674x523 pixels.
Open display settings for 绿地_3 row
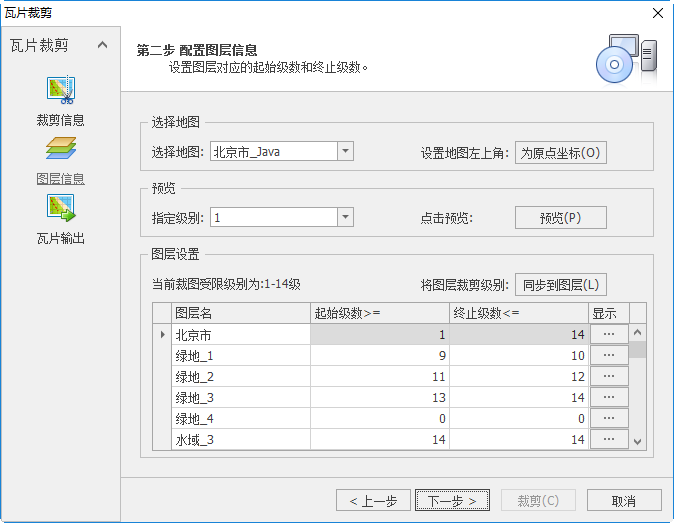[609, 397]
